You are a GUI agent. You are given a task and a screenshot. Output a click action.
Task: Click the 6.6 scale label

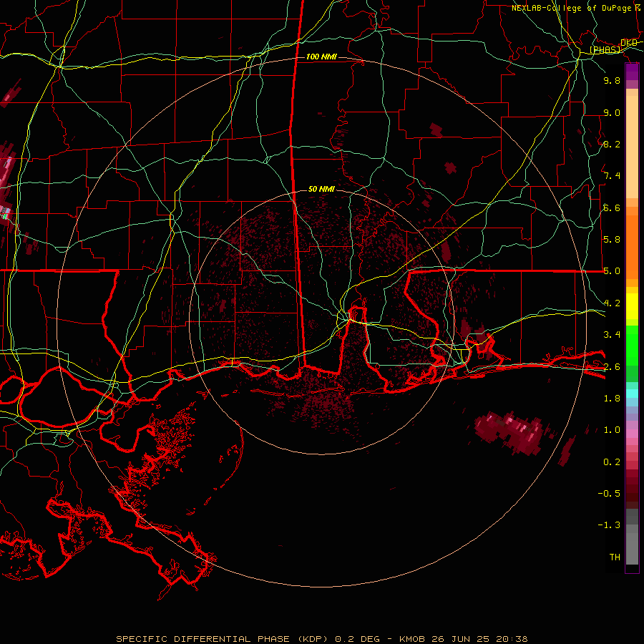612,208
